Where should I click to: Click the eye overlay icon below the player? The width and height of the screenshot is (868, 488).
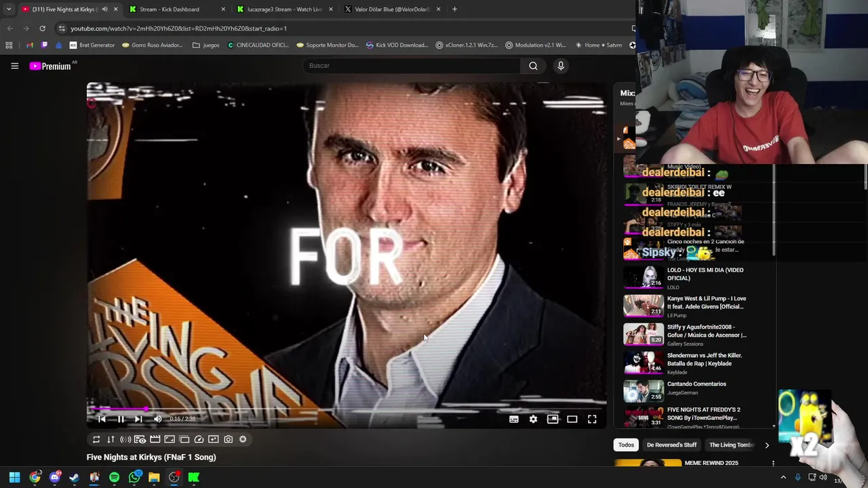click(x=140, y=439)
